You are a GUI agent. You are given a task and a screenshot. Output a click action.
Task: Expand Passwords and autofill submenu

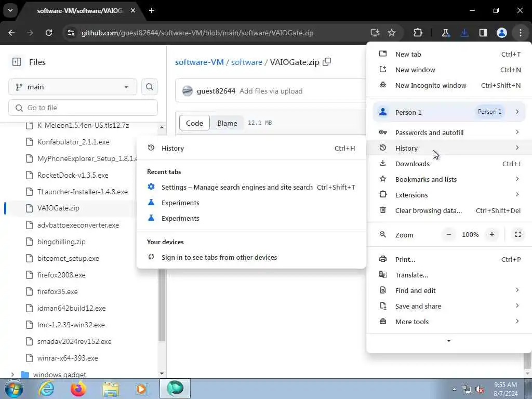pyautogui.click(x=449, y=132)
